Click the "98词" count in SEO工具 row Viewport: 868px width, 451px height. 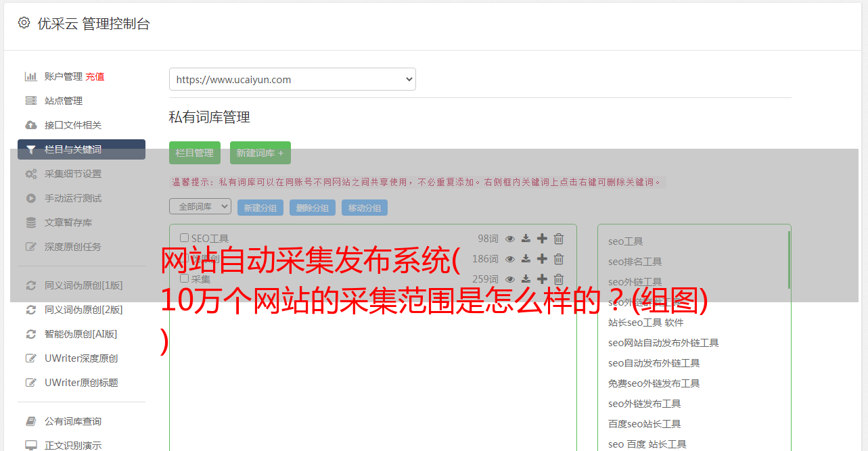488,239
